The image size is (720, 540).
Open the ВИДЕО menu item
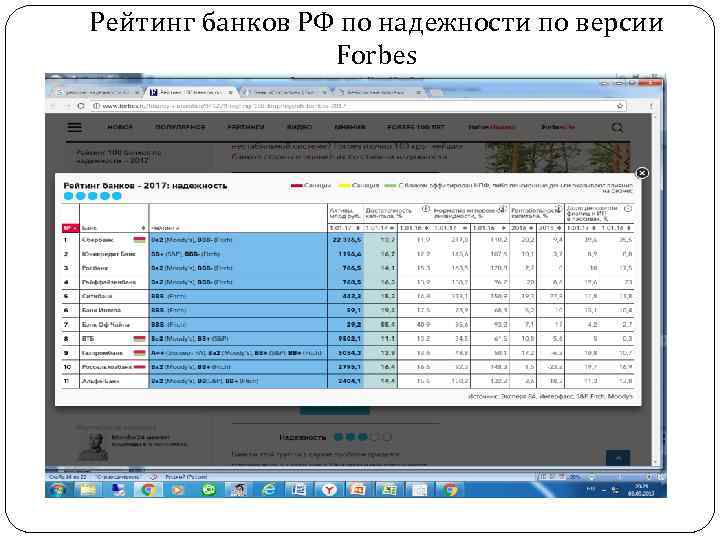tap(299, 127)
